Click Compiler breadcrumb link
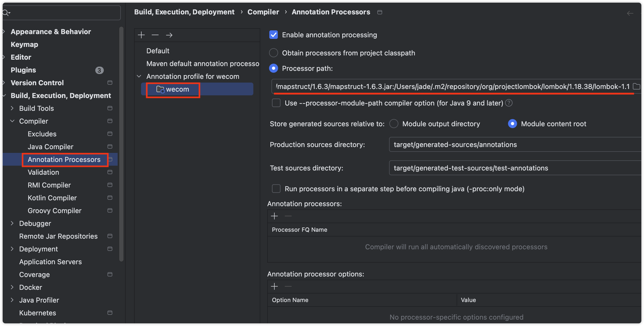 point(263,12)
